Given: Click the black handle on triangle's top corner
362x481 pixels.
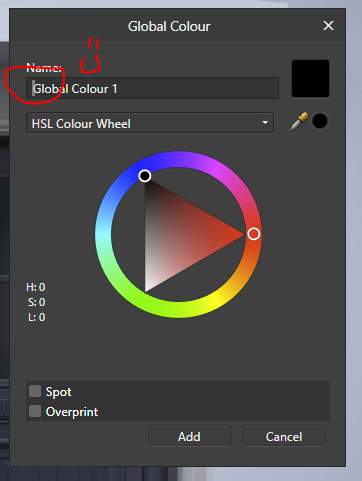Looking at the screenshot, I should pyautogui.click(x=145, y=176).
